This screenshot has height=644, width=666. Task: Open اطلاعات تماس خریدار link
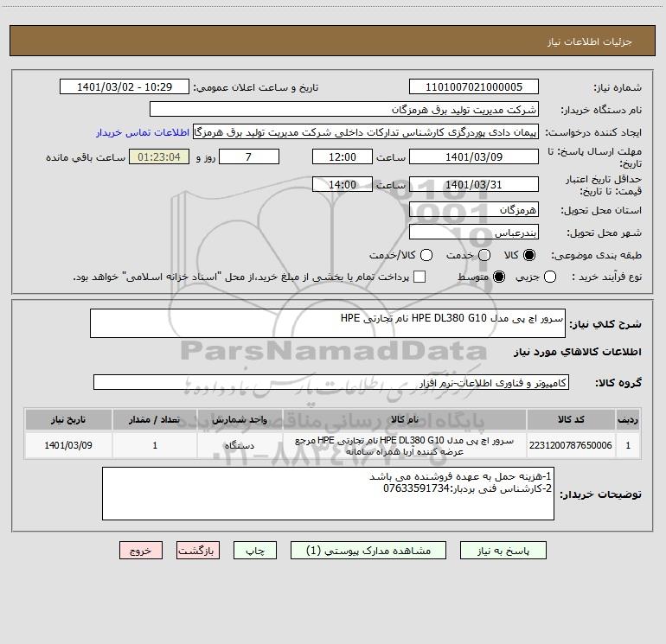pos(143,132)
